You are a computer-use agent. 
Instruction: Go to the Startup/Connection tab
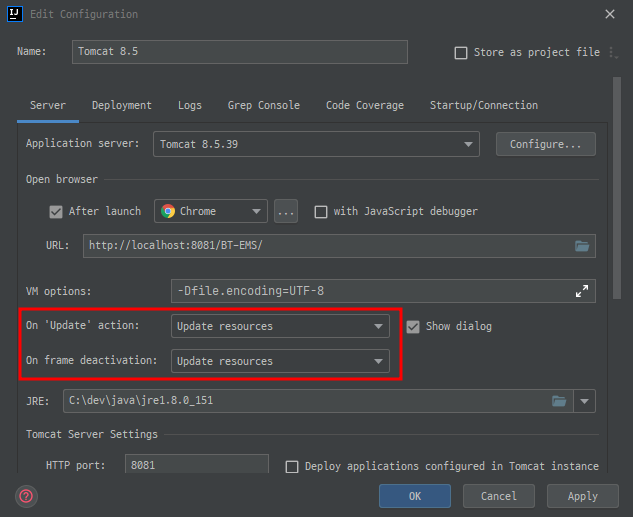coord(484,105)
